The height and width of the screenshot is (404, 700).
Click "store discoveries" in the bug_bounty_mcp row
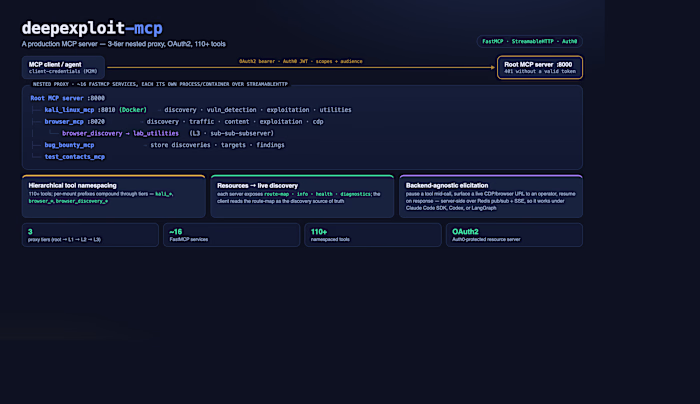180,145
